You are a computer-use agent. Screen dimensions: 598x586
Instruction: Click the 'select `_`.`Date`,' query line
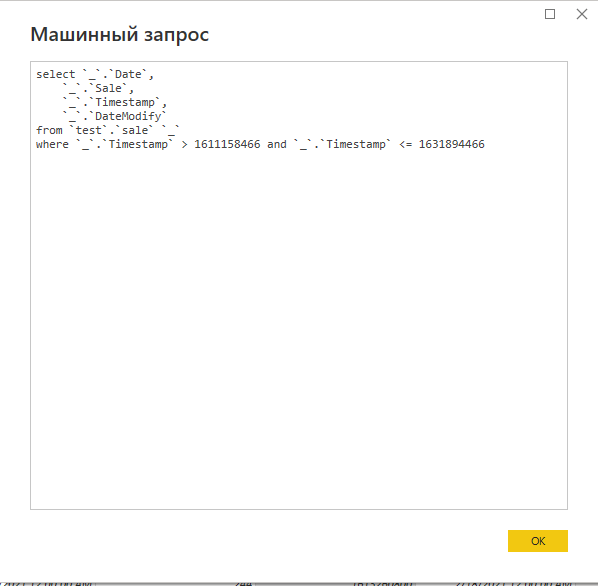(x=95, y=74)
